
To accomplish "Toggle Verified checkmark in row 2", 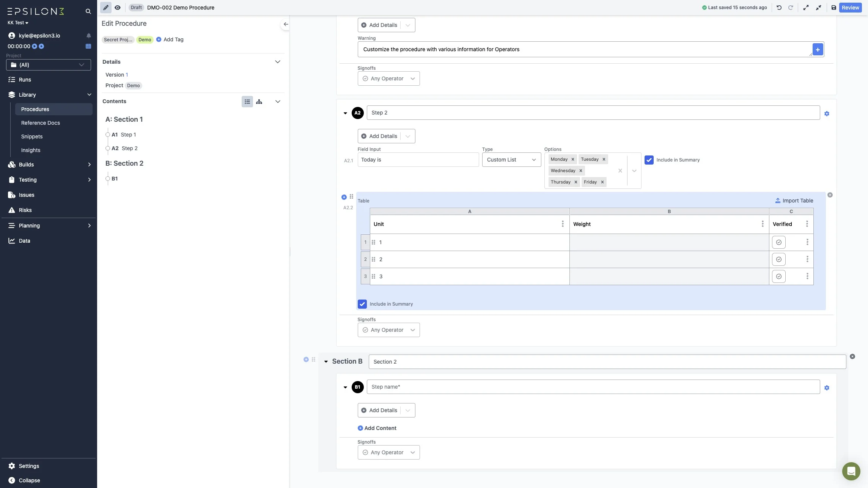I will [x=778, y=259].
